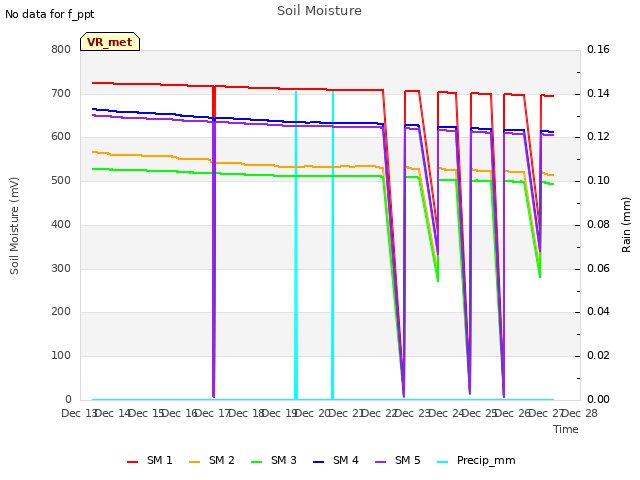
Task: Click the blue SM 4 legend swatch
Action: click(x=318, y=462)
